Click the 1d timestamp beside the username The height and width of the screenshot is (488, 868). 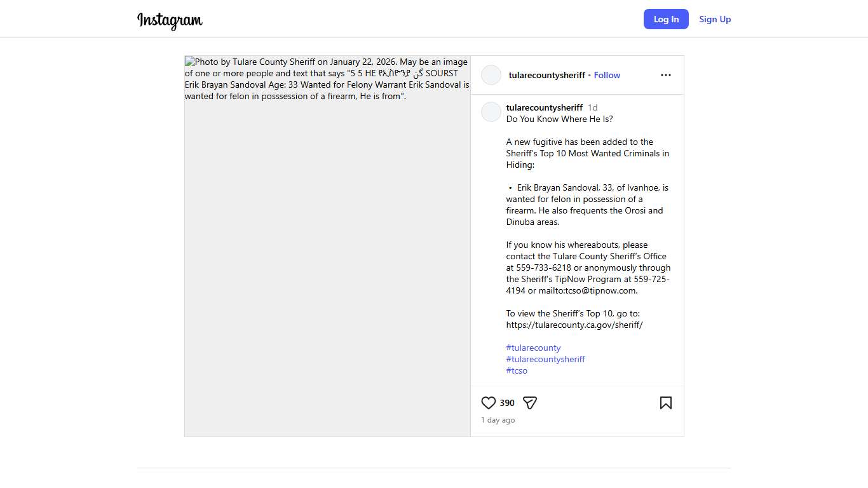[x=592, y=107]
